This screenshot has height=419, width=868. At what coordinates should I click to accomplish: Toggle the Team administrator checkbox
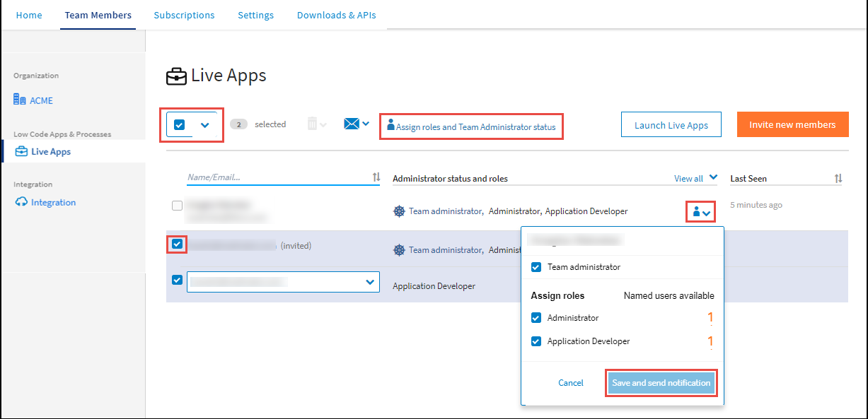click(536, 267)
